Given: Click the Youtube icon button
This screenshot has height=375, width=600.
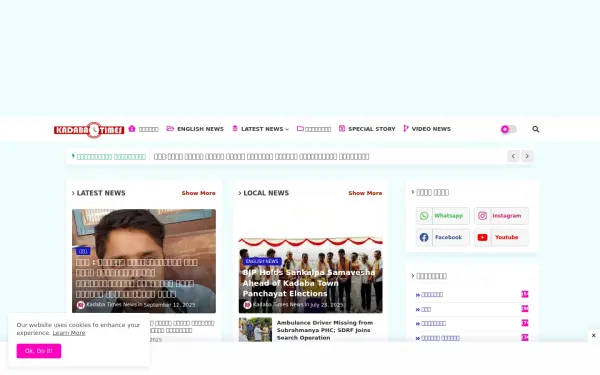Looking at the screenshot, I should (x=501, y=237).
